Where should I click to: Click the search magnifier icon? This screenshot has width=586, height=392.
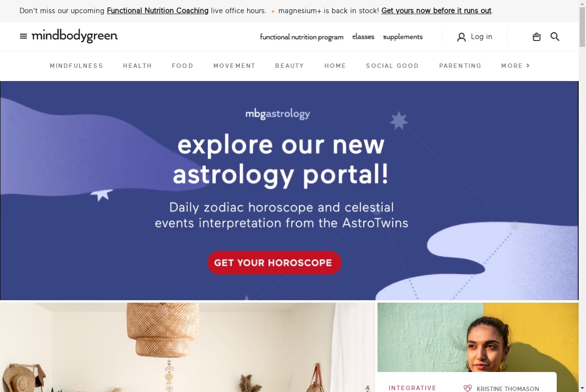(x=555, y=37)
